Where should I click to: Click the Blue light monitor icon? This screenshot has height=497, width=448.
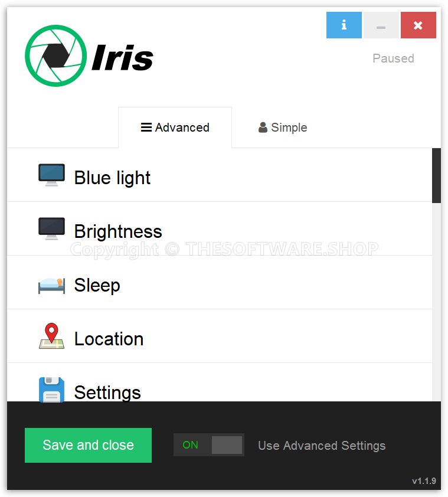[51, 175]
